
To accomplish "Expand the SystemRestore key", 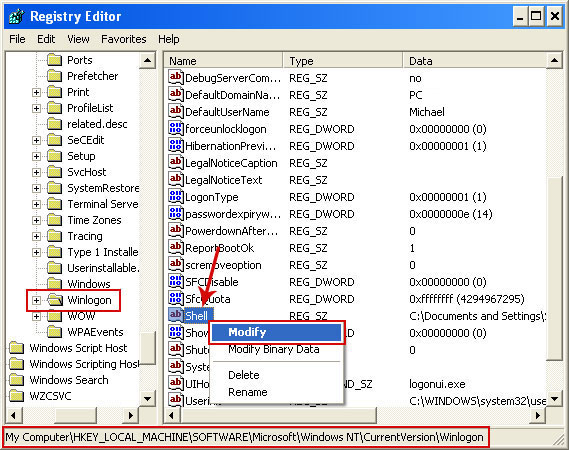I will (x=36, y=188).
